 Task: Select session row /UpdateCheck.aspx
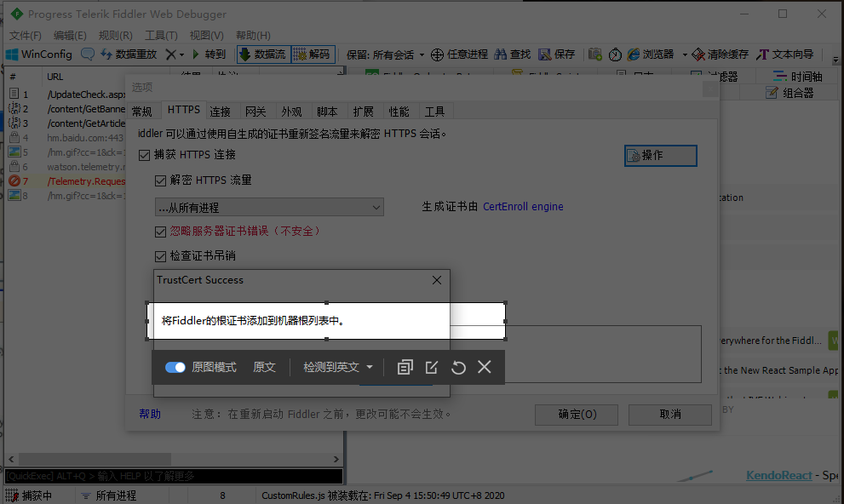click(66, 94)
